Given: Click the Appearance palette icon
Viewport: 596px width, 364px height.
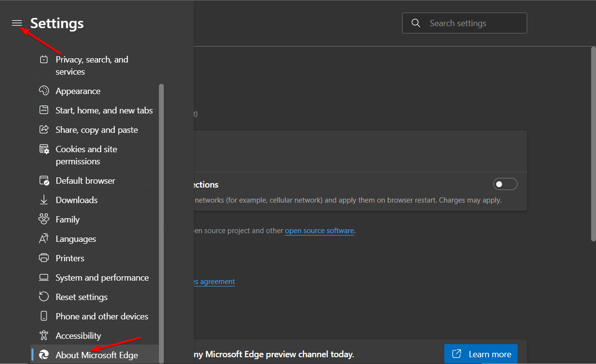Looking at the screenshot, I should tap(44, 91).
